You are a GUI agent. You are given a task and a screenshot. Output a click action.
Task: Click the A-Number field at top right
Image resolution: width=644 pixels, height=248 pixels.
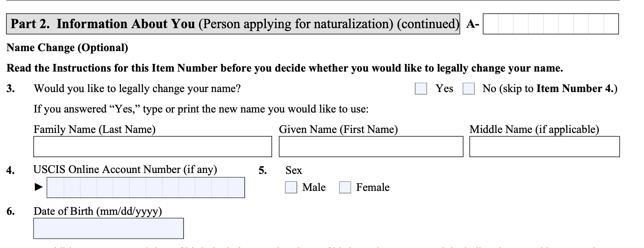(x=551, y=24)
